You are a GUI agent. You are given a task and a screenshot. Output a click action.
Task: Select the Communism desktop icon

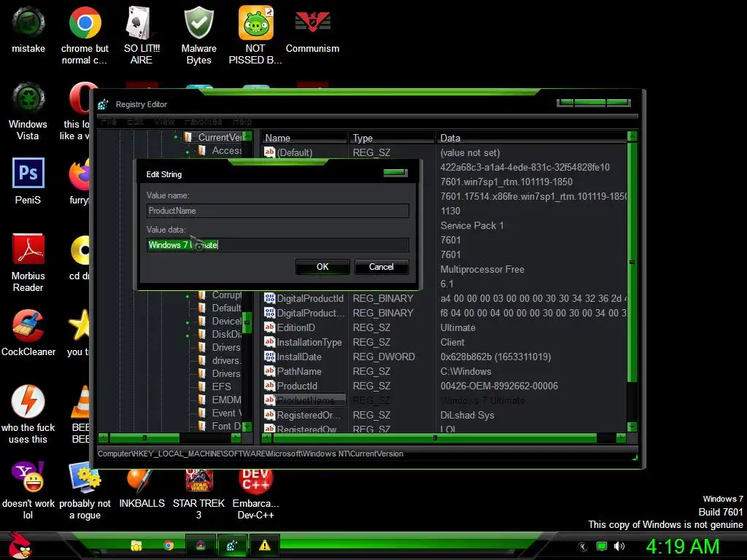point(312,29)
